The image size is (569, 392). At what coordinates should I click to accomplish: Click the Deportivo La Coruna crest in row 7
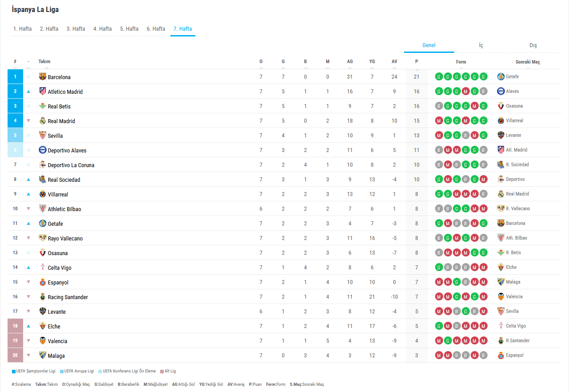[x=43, y=164]
